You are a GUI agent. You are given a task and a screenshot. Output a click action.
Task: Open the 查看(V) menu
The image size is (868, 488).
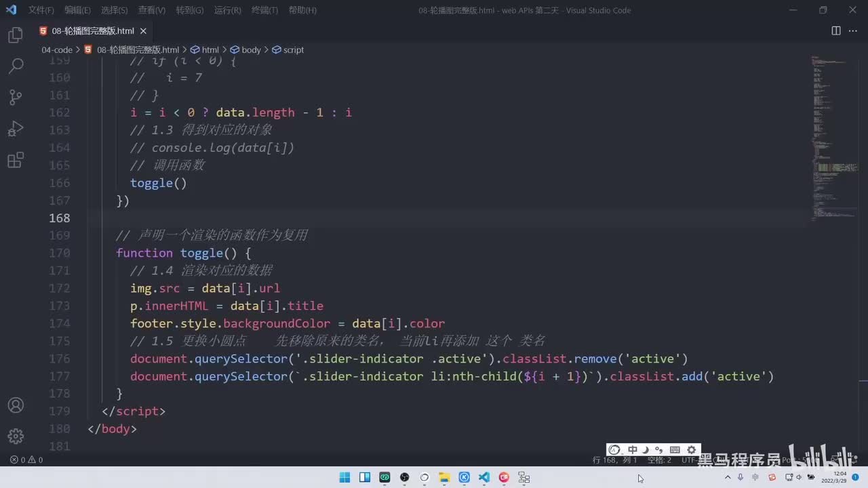coord(152,10)
